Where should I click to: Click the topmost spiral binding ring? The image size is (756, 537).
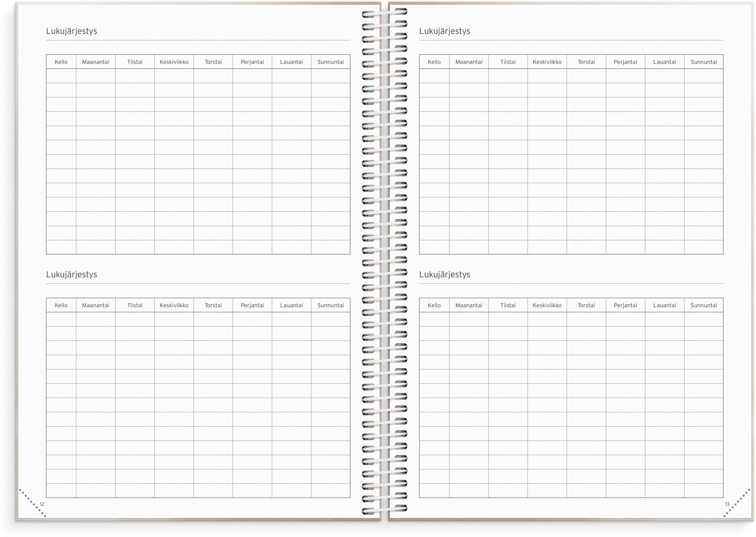coord(384,13)
